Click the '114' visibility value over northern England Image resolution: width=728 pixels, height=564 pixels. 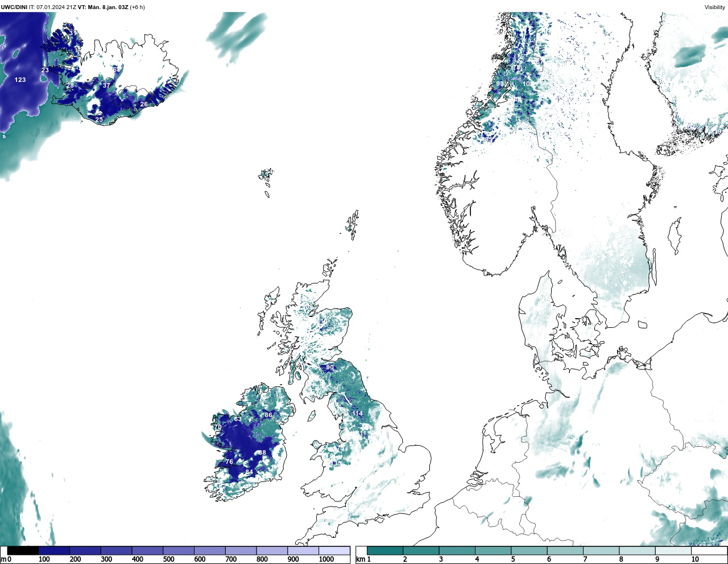(x=357, y=414)
